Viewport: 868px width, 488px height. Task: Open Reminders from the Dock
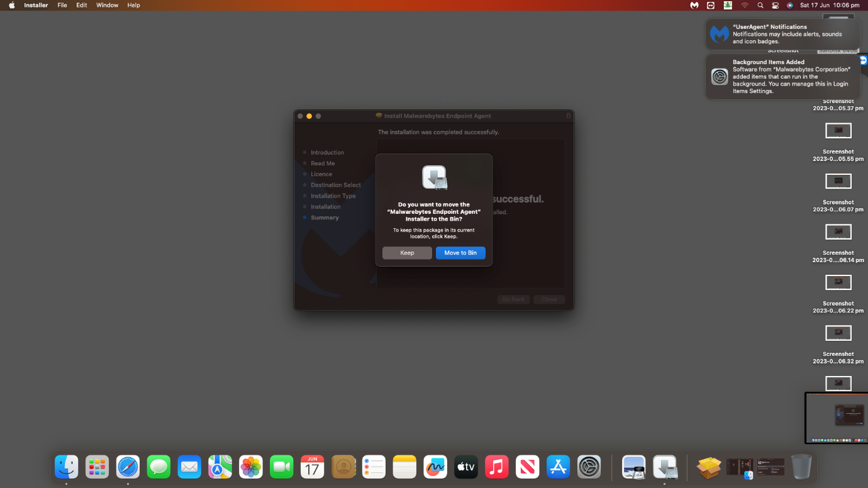374,467
